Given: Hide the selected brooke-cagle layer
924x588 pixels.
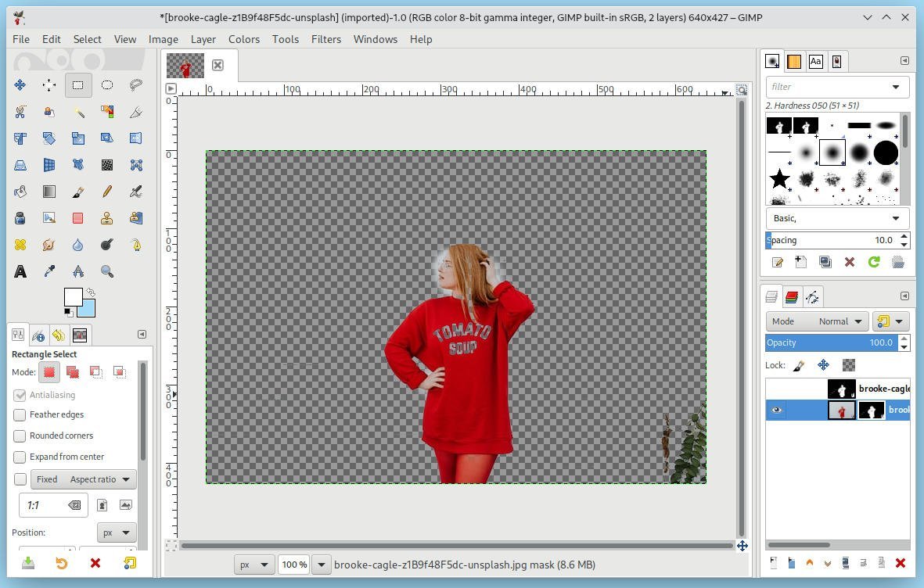Looking at the screenshot, I should pos(776,410).
